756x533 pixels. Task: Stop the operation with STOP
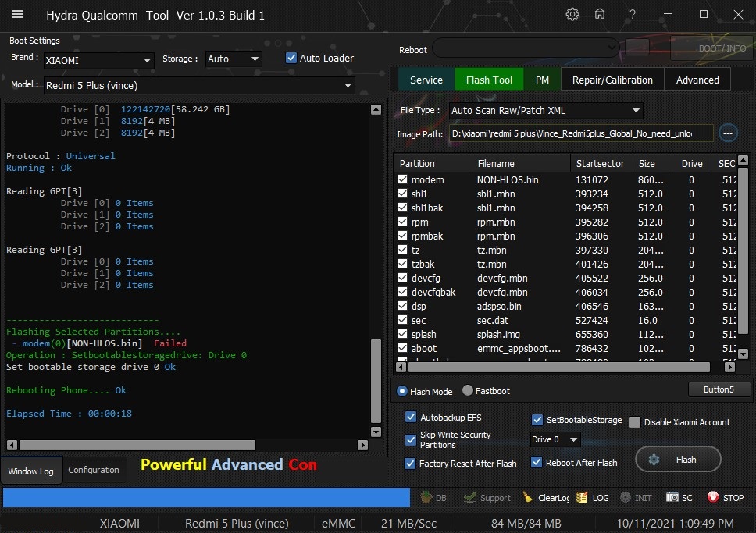[x=725, y=497]
